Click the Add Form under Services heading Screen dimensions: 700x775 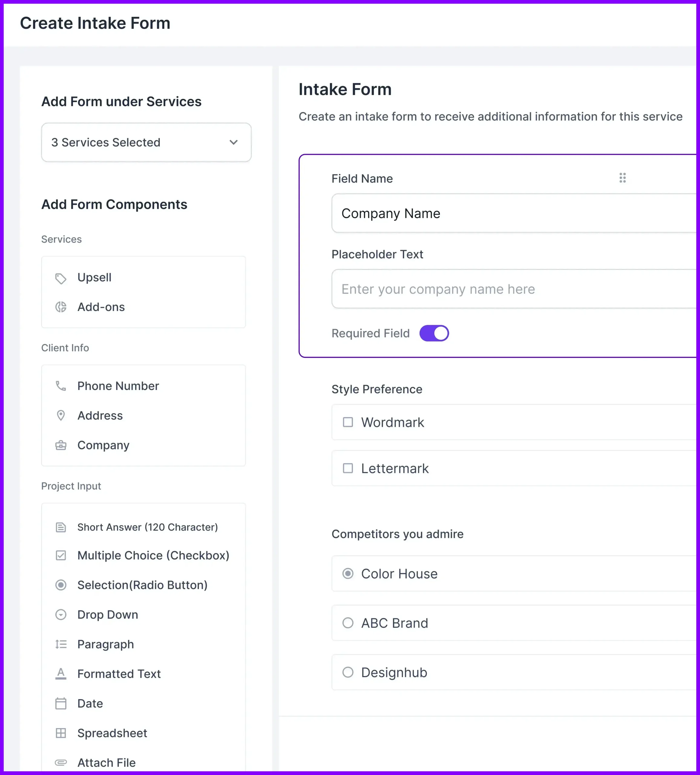tap(121, 101)
